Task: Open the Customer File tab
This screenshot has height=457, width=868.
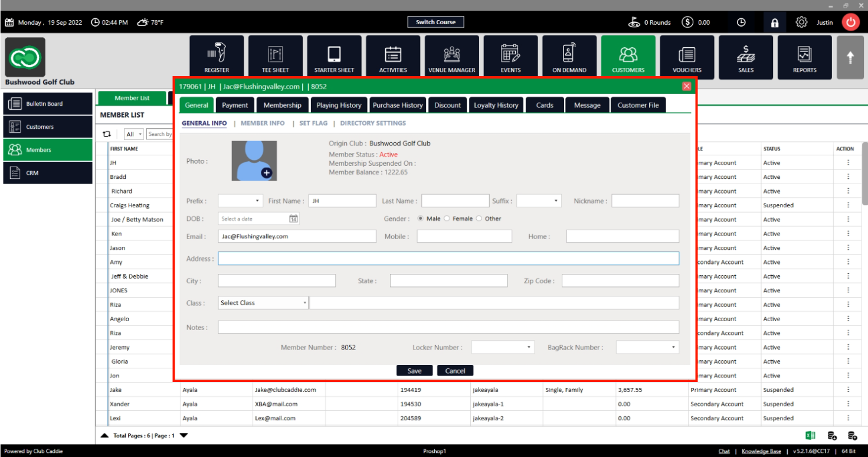Action: [x=638, y=105]
